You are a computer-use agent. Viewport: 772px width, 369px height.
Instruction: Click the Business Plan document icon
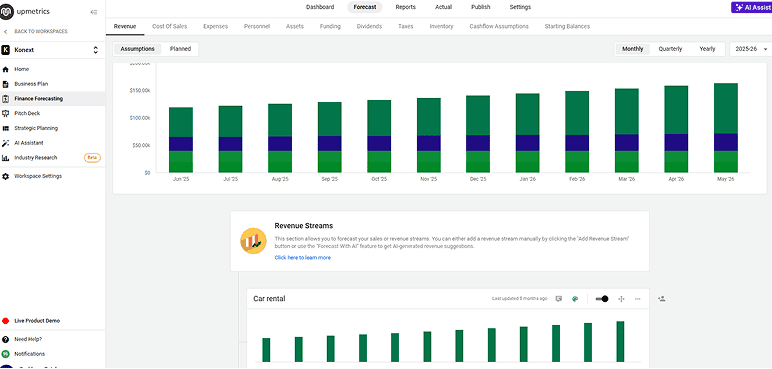[6, 84]
